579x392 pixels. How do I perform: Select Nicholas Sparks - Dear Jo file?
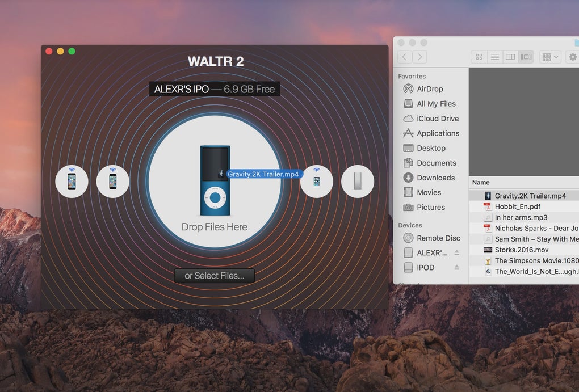click(x=524, y=228)
